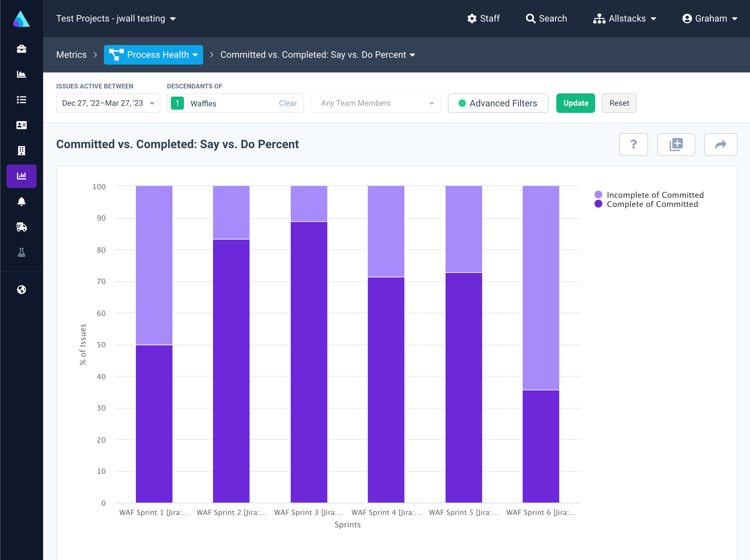Expand the Any Team Members dropdown
The height and width of the screenshot is (560, 750).
coord(375,103)
